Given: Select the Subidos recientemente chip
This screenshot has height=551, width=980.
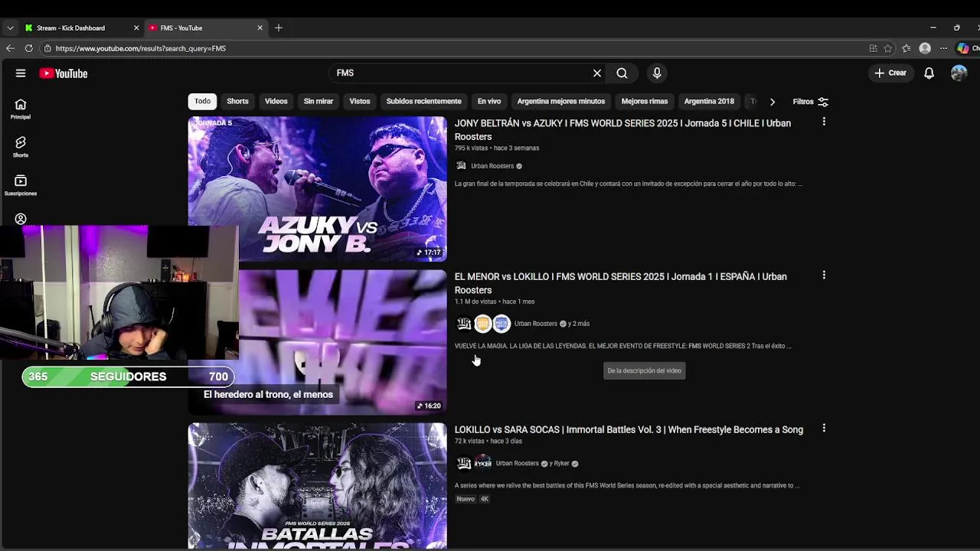Looking at the screenshot, I should [423, 101].
